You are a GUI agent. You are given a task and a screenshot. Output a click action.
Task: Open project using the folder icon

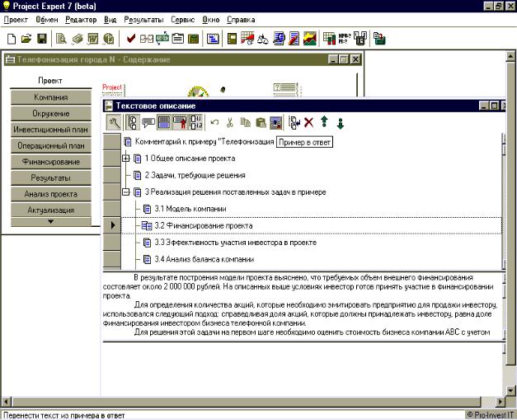(26, 39)
